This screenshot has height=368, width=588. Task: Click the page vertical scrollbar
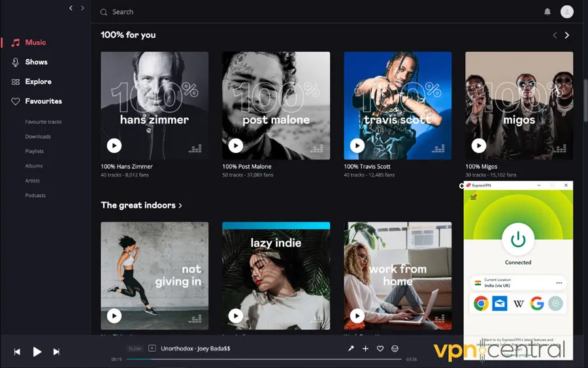tap(585, 100)
